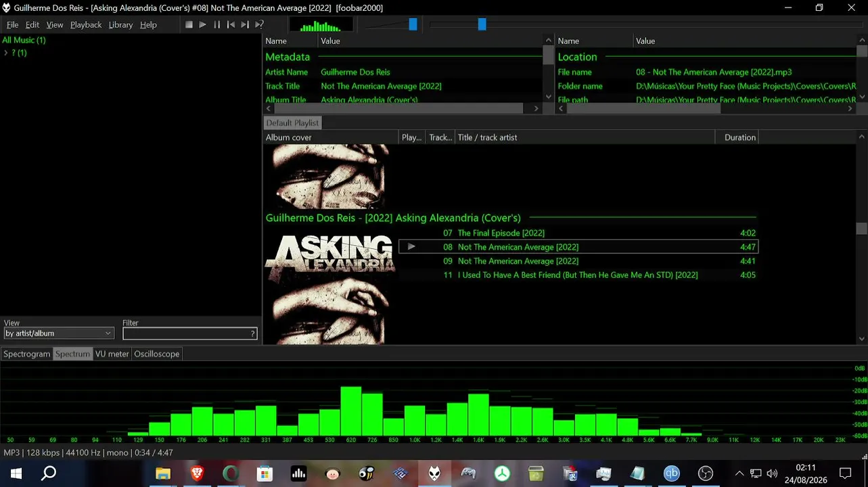
Task: Click the File name value in Location
Action: click(x=714, y=72)
